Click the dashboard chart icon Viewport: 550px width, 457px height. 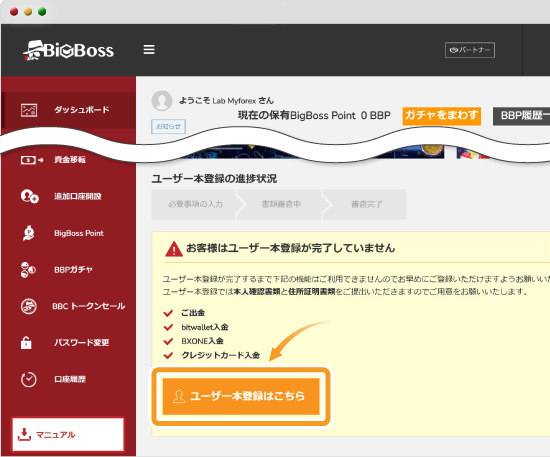point(29,110)
